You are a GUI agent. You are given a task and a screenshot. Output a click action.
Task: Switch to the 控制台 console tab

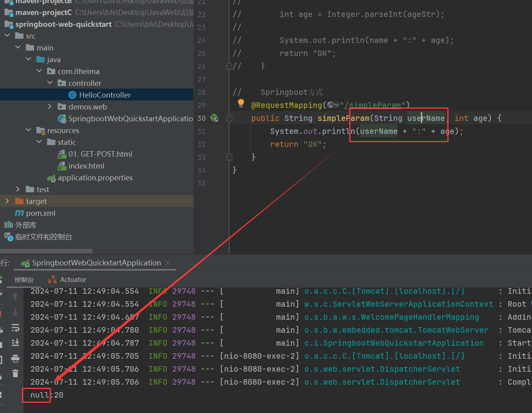24,280
